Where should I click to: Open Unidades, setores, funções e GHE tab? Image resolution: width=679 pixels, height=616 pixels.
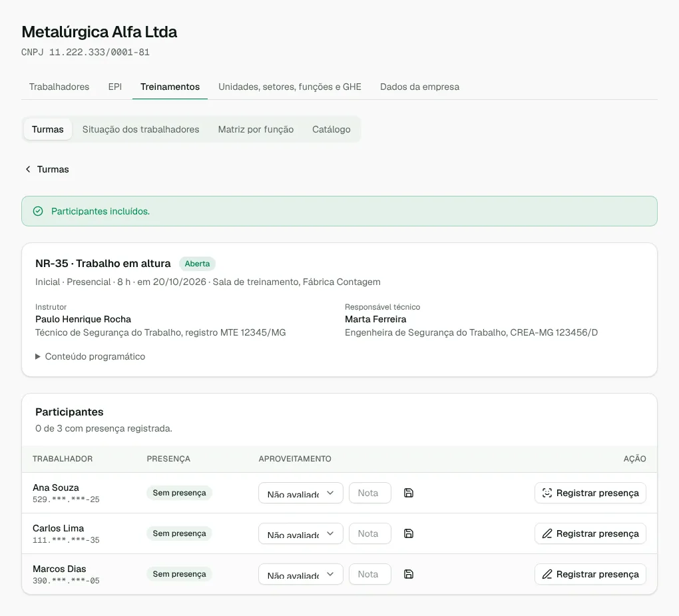[x=290, y=87]
